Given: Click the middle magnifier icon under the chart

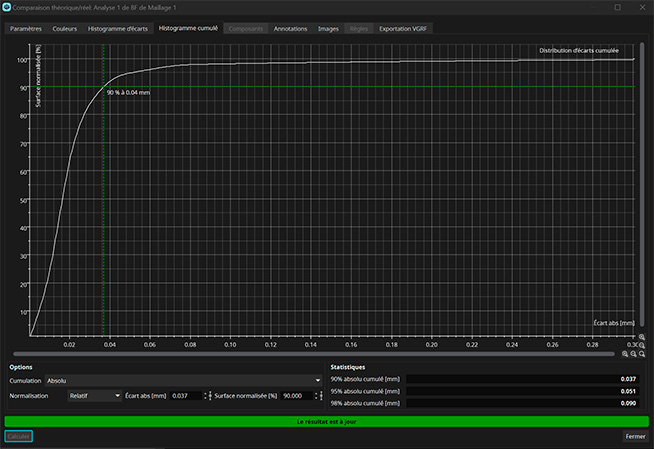Looking at the screenshot, I should pyautogui.click(x=634, y=354).
